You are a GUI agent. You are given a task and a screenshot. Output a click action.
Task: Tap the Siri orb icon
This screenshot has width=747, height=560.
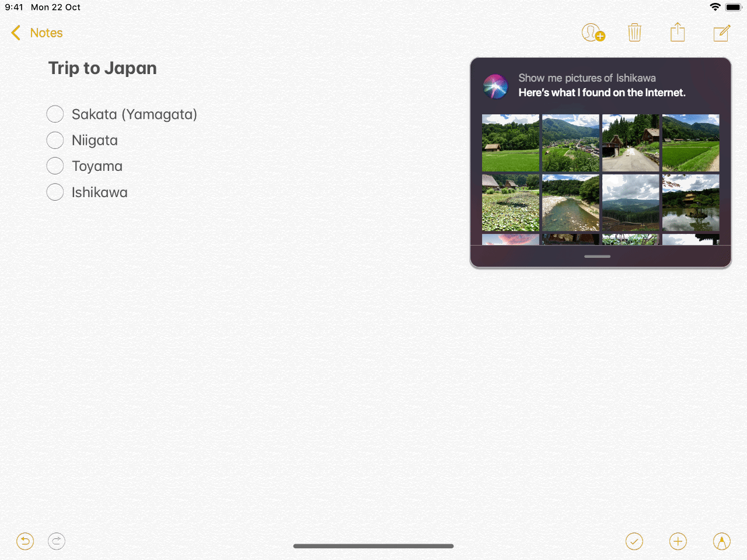coord(495,86)
